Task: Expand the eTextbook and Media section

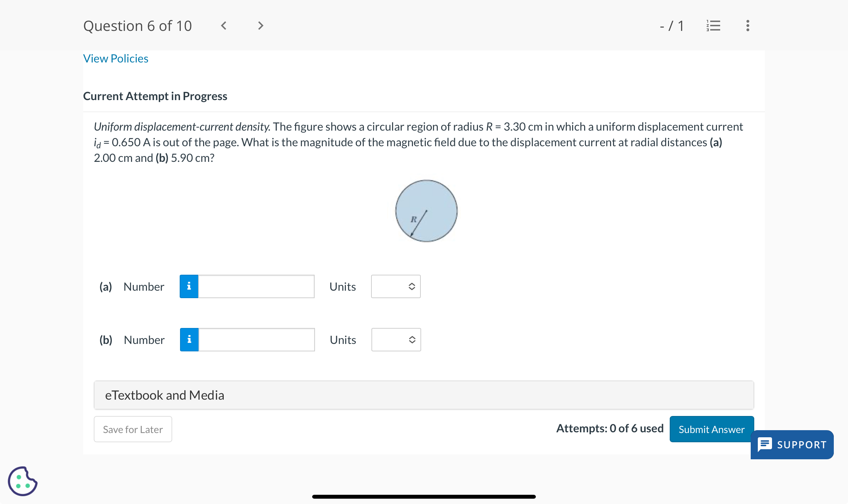Action: (x=164, y=395)
